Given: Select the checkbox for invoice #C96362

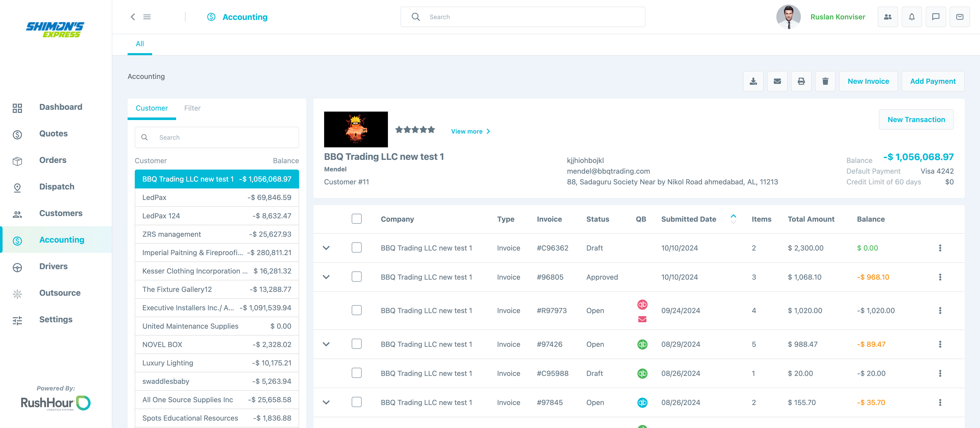Looking at the screenshot, I should [357, 247].
